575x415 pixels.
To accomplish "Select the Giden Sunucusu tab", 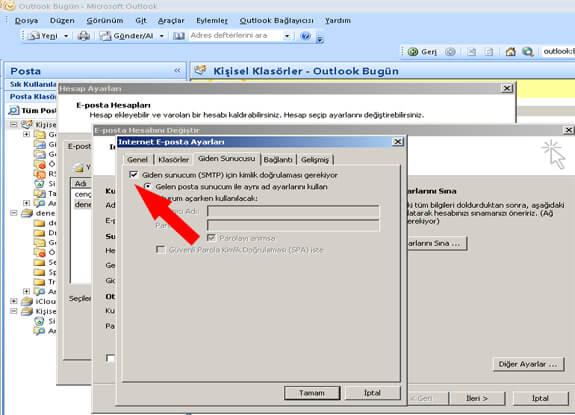I will (x=227, y=159).
